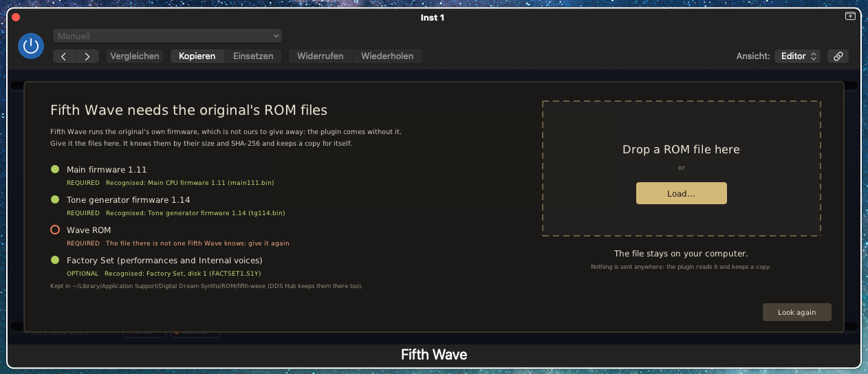Click the window expand icon top right
The height and width of the screenshot is (374, 868).
point(850,16)
